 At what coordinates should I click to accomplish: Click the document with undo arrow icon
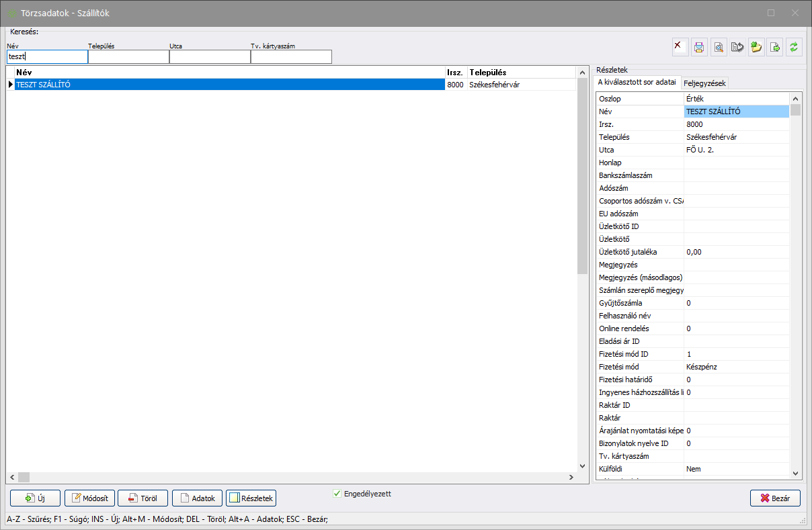click(737, 47)
